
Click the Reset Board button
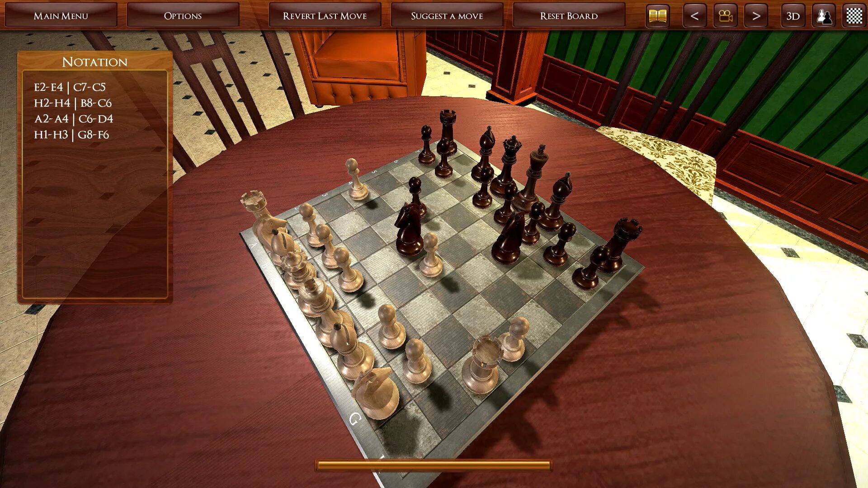tap(567, 15)
